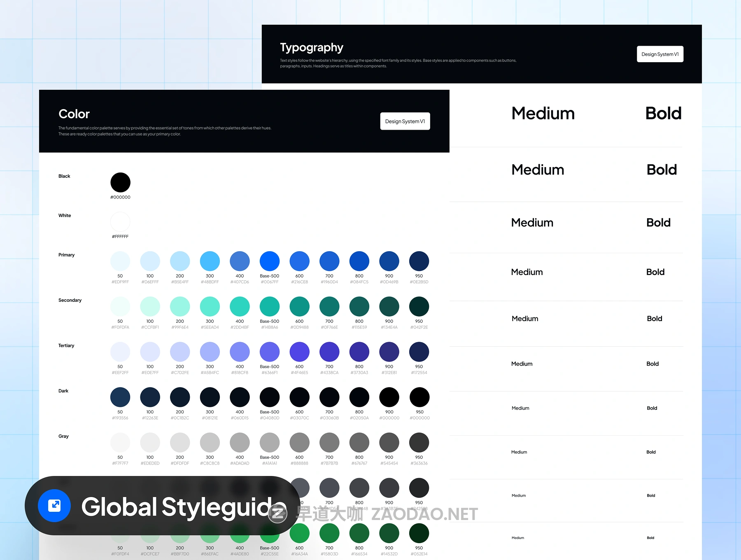Select the Tertiary 600 #4F46E5 swatch

300,352
